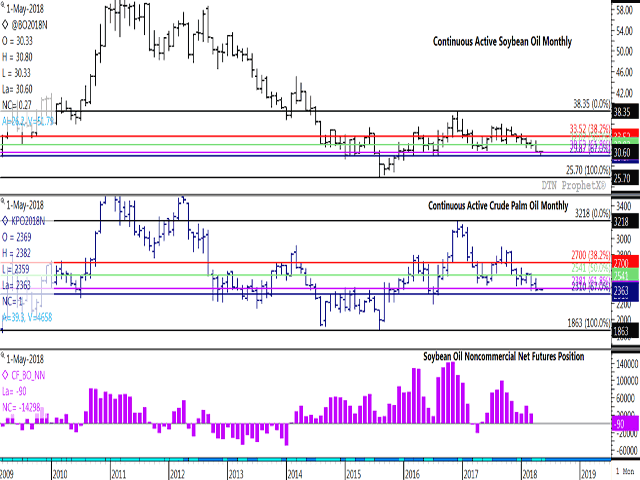Click the diamond icon beside CF_BO_NN
Viewport: 640px width, 480px height.
pyautogui.click(x=5, y=375)
